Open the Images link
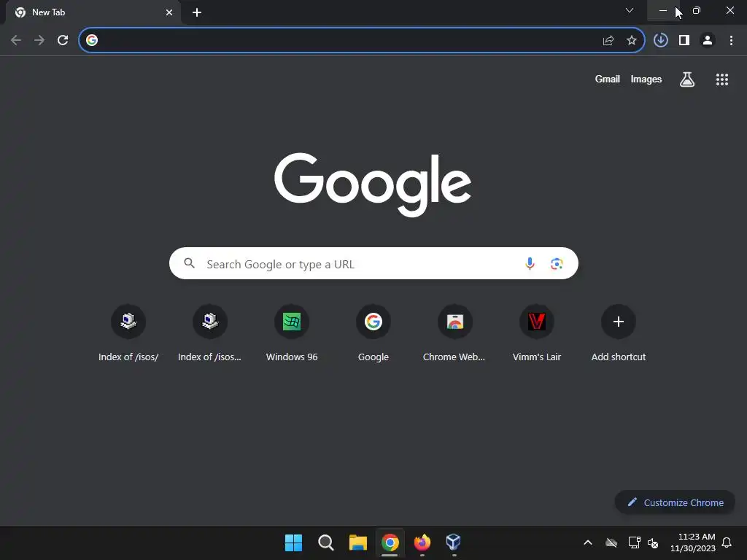This screenshot has width=747, height=560. pos(646,79)
